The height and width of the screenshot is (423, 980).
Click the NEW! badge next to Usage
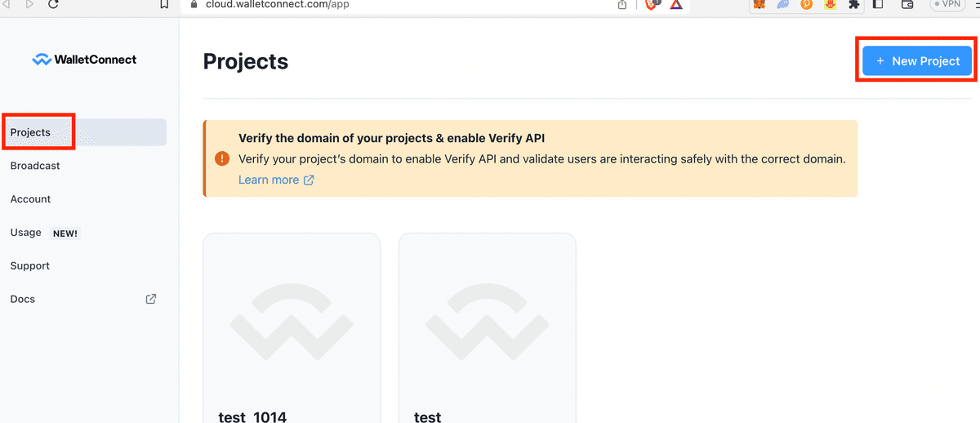(65, 233)
